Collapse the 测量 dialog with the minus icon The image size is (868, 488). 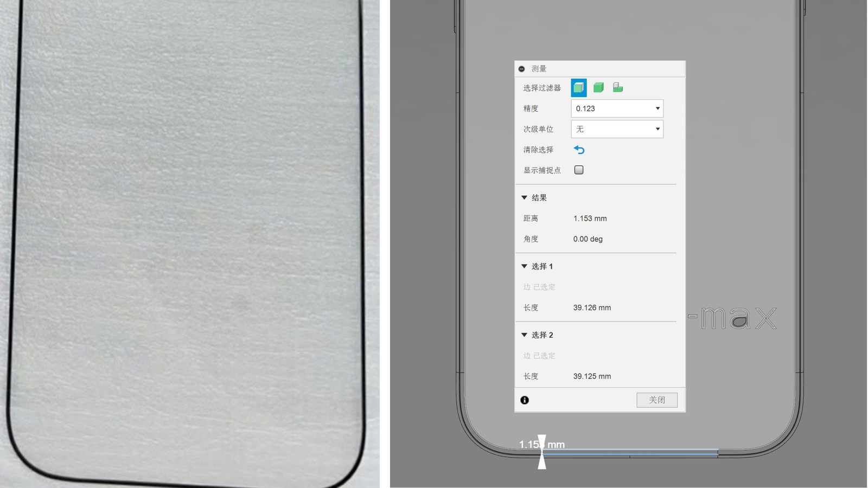click(x=521, y=69)
